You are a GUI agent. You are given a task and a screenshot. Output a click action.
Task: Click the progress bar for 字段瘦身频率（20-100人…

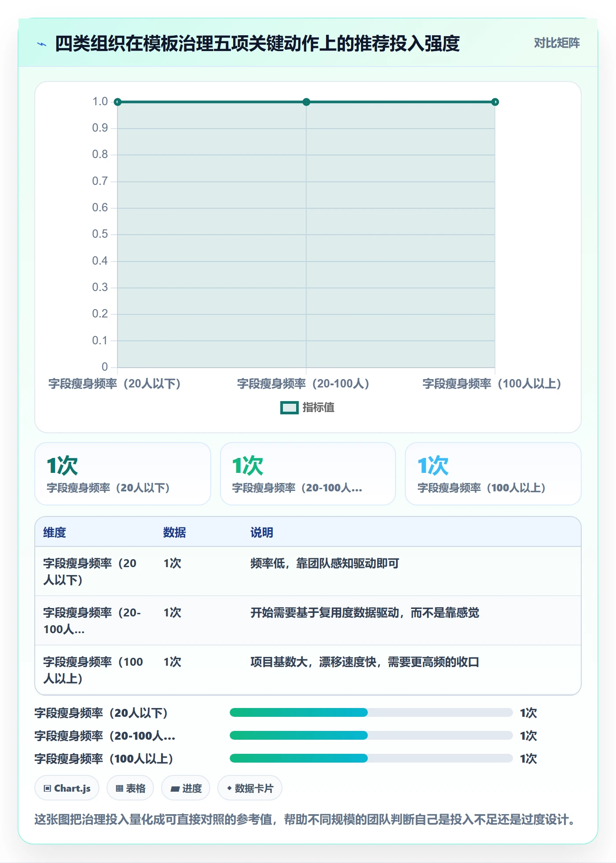371,735
